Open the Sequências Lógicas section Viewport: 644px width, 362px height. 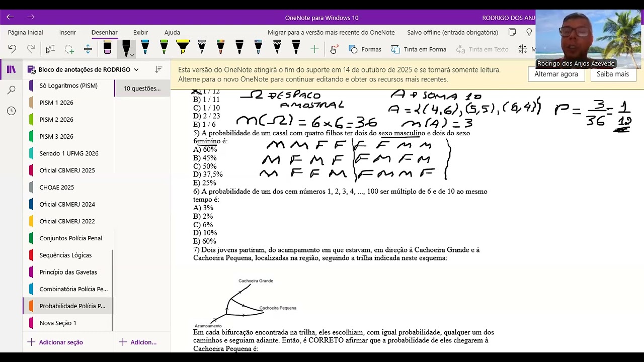[x=68, y=255]
